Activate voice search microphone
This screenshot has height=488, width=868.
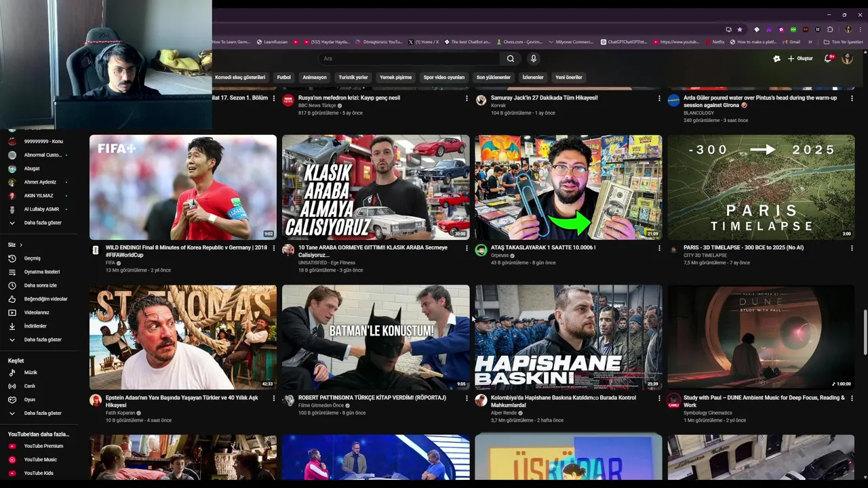click(x=534, y=59)
